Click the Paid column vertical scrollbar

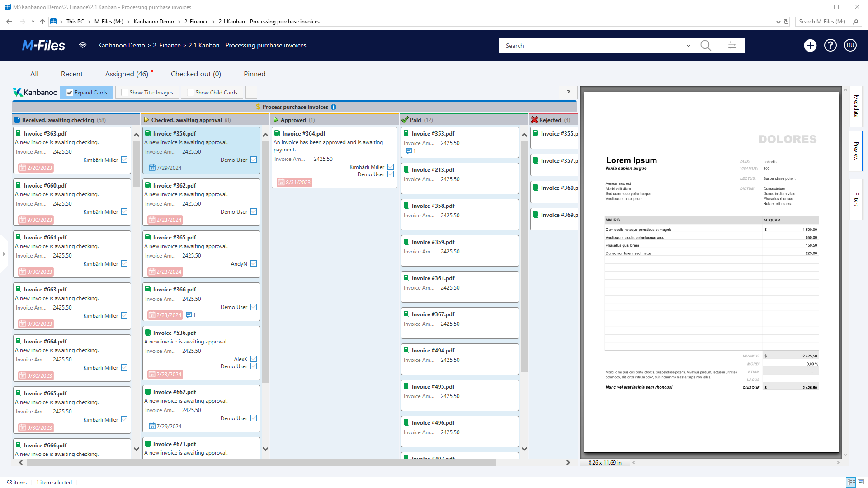tap(524, 255)
